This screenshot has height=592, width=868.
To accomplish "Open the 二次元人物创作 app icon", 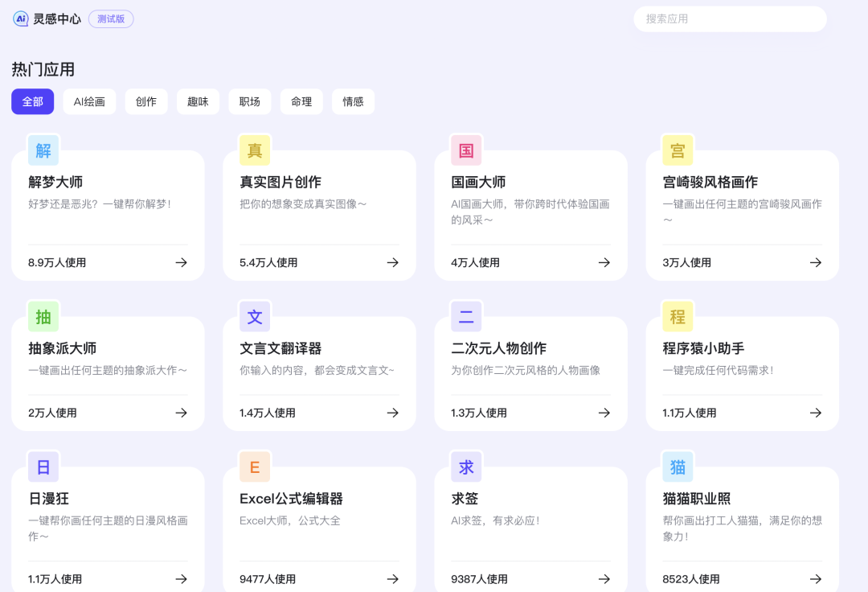I will 466,316.
